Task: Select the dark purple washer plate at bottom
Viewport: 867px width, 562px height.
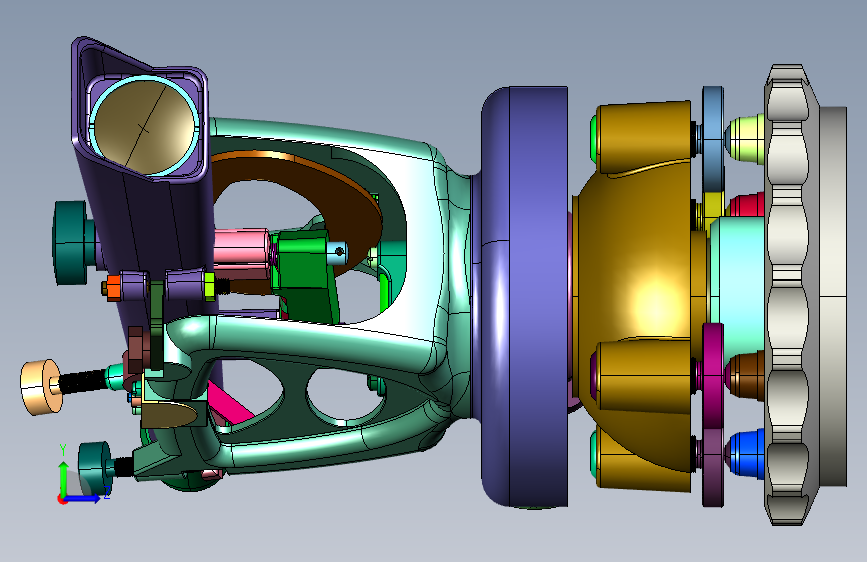Action: [713, 467]
